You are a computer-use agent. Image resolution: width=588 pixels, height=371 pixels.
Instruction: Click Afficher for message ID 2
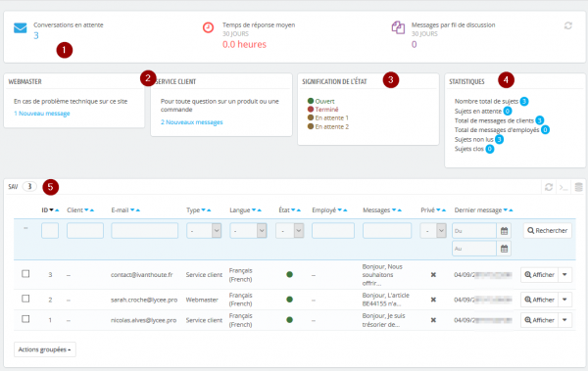click(539, 300)
